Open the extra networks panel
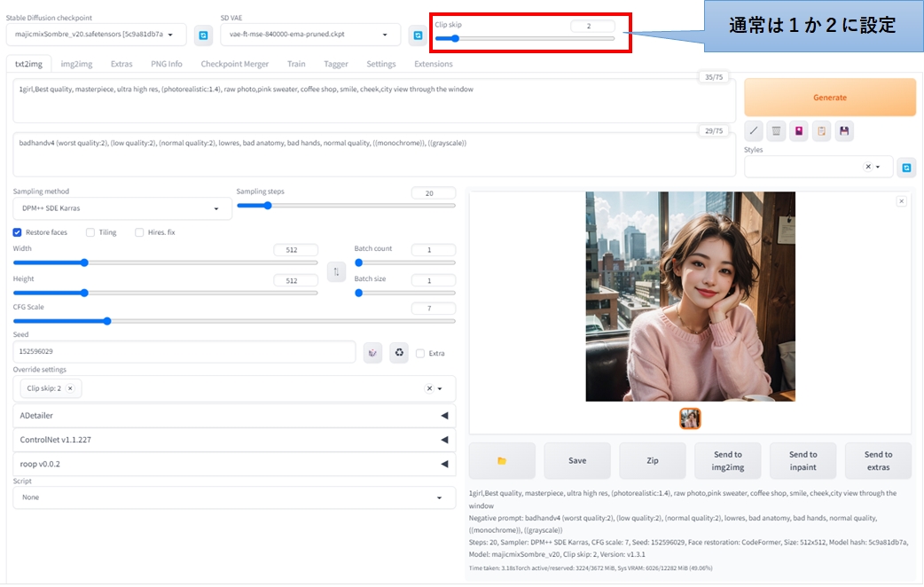This screenshot has height=587, width=924. point(798,130)
